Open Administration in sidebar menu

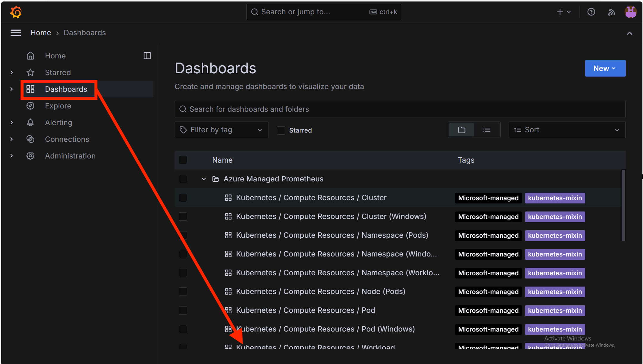(70, 156)
